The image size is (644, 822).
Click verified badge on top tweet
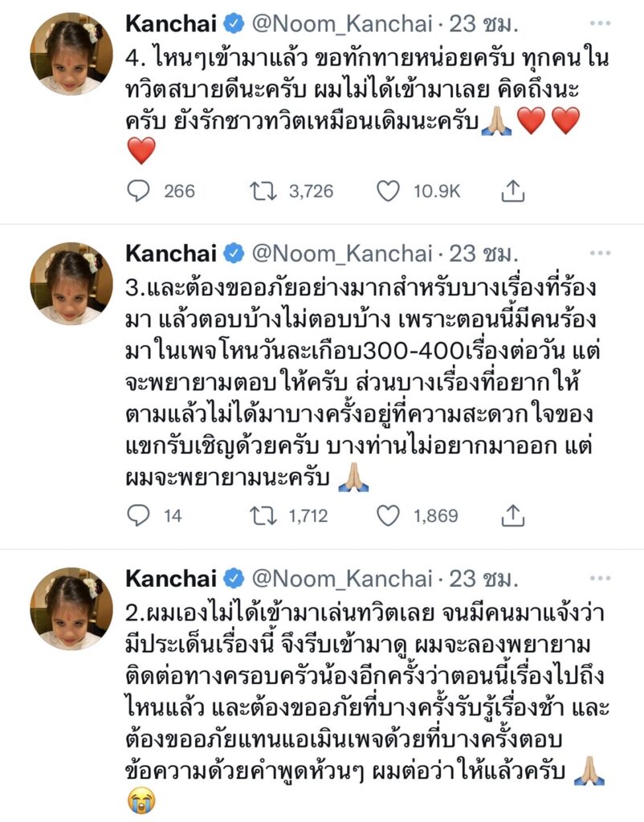[x=233, y=25]
